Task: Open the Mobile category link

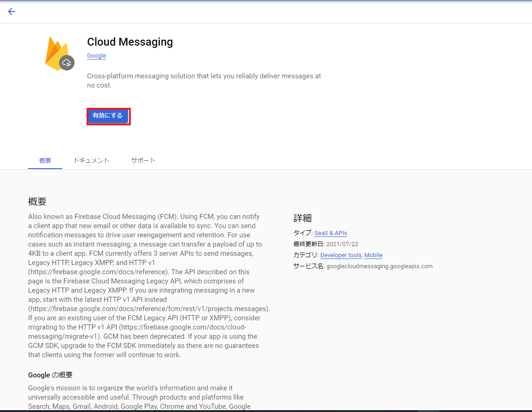Action: [373, 255]
